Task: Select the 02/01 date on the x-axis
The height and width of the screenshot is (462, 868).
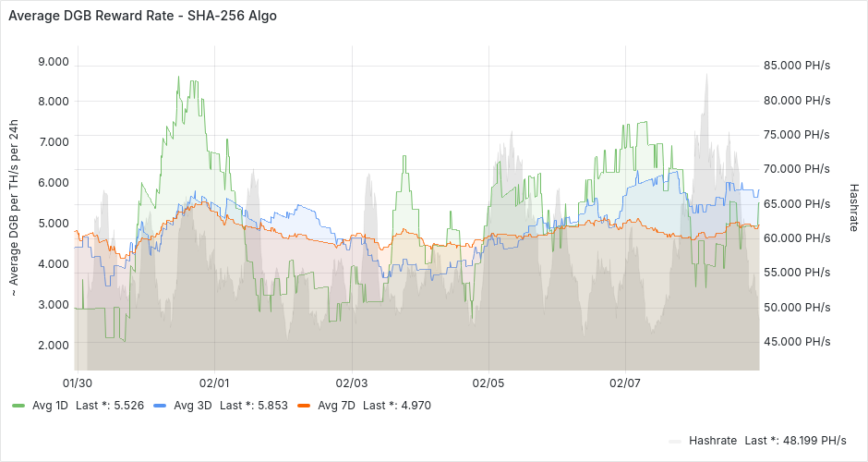Action: (x=214, y=383)
